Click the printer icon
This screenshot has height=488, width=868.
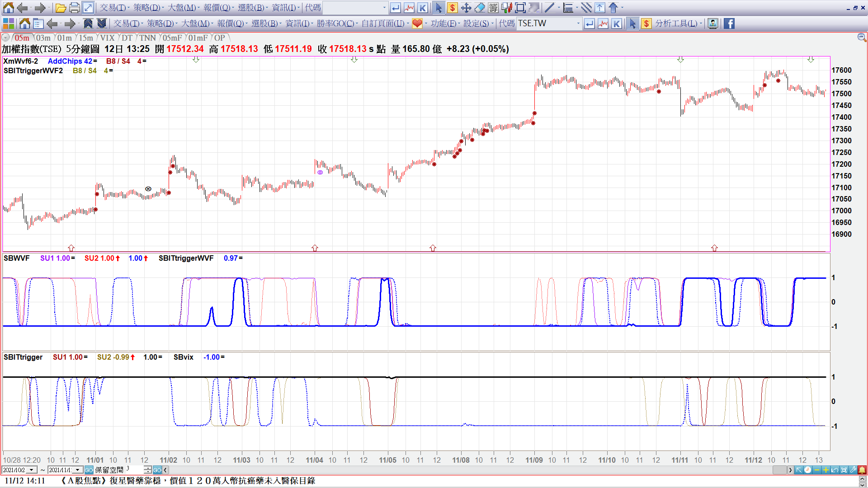(74, 8)
